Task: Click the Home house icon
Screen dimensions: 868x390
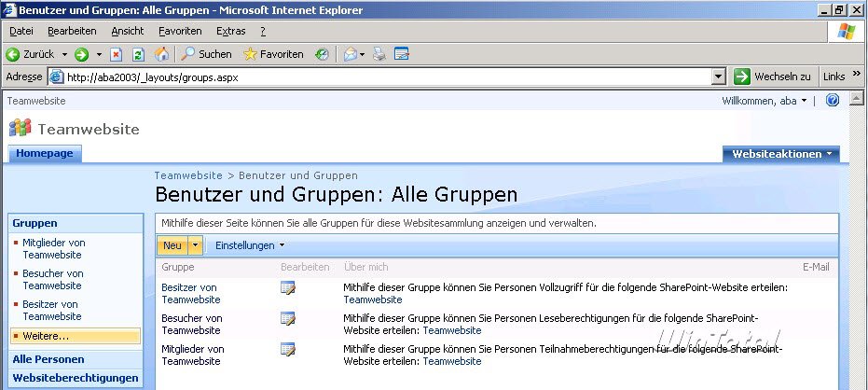Action: [161, 54]
